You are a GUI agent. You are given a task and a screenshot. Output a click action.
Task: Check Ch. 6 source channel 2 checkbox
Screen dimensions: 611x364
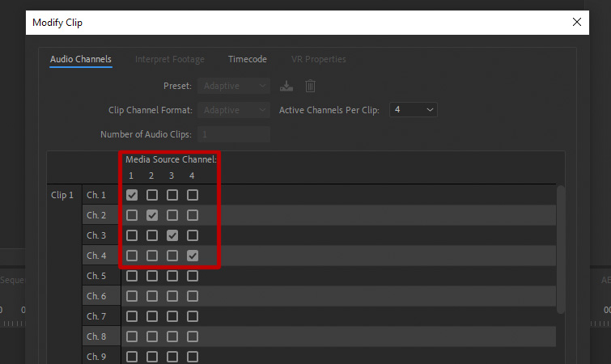(152, 296)
